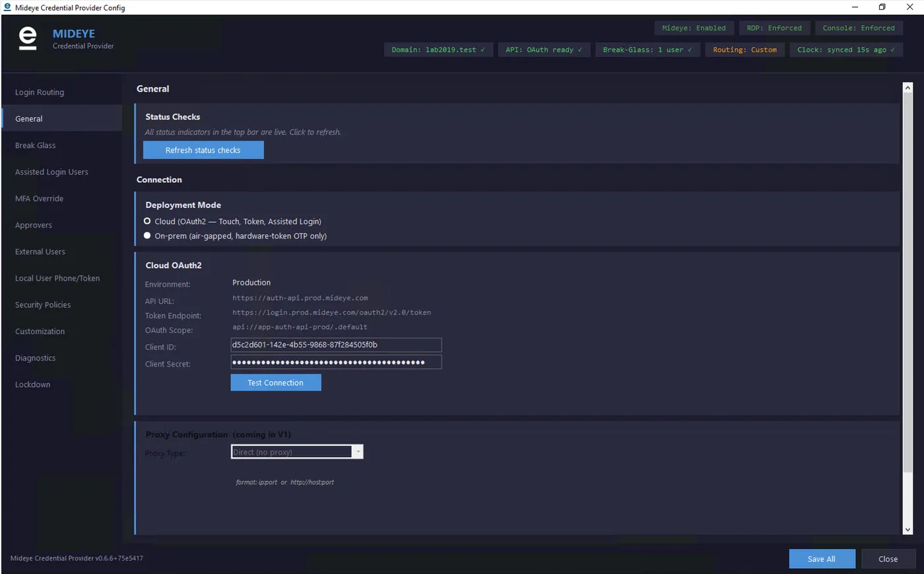The image size is (924, 574).
Task: Click the Status Checks heading
Action: pos(173,117)
